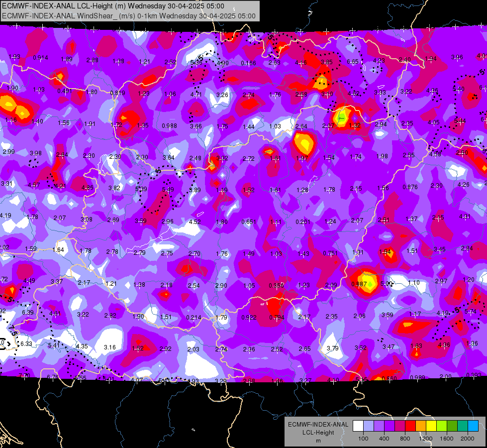Click the legend tick label 800
Viewport: 487px width, 448px height.
click(x=405, y=439)
